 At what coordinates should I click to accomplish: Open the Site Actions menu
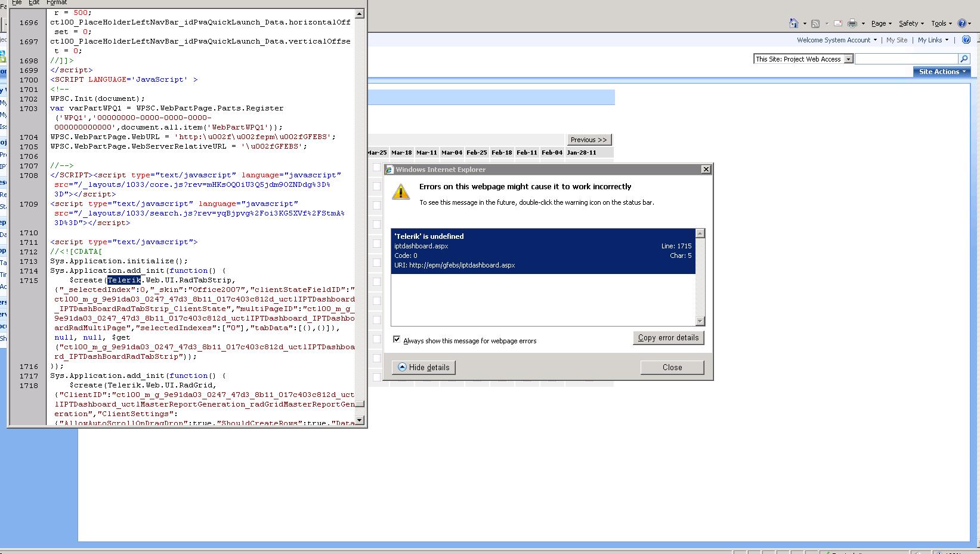point(942,72)
